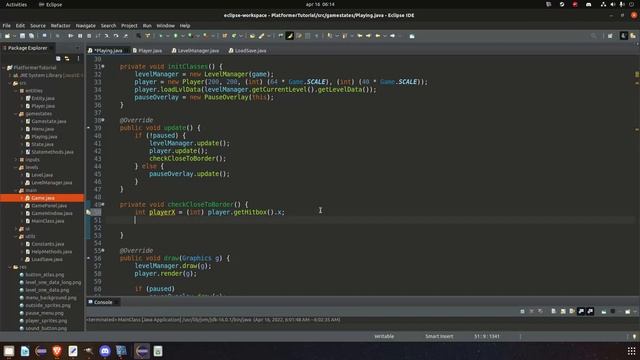Open the Package Explorer view menu

pyautogui.click(x=78, y=58)
